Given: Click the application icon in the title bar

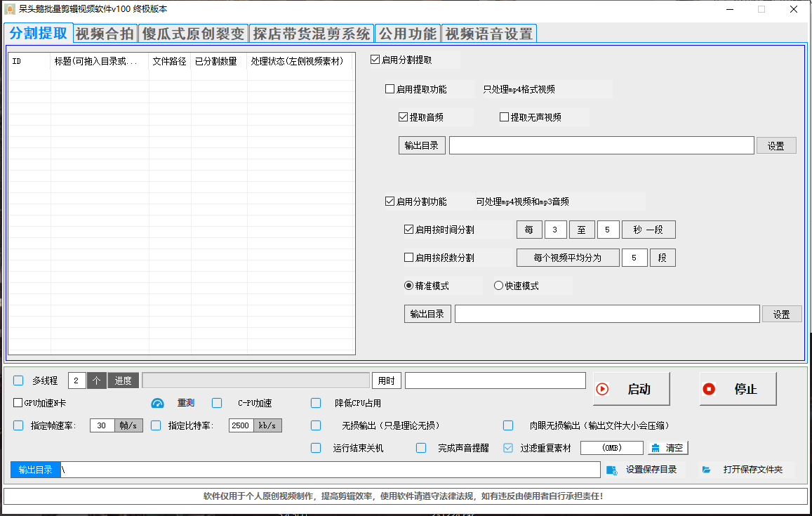Looking at the screenshot, I should pyautogui.click(x=10, y=9).
